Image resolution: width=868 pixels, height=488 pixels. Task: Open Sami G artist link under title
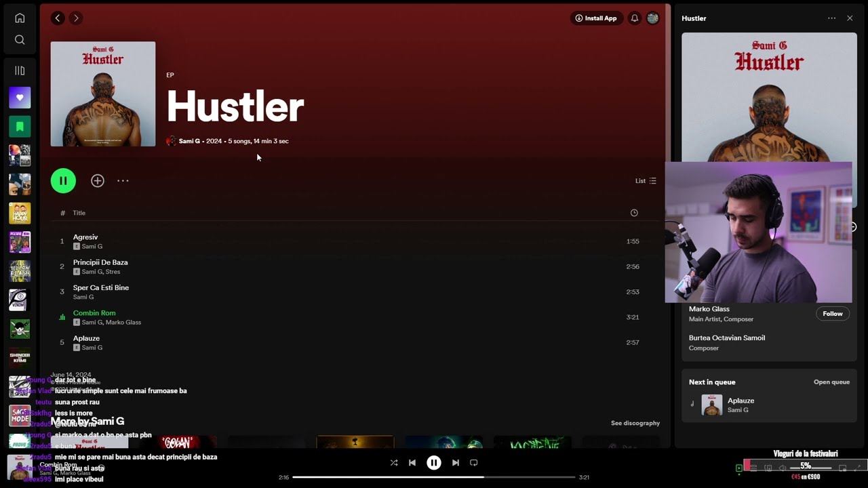coord(189,141)
